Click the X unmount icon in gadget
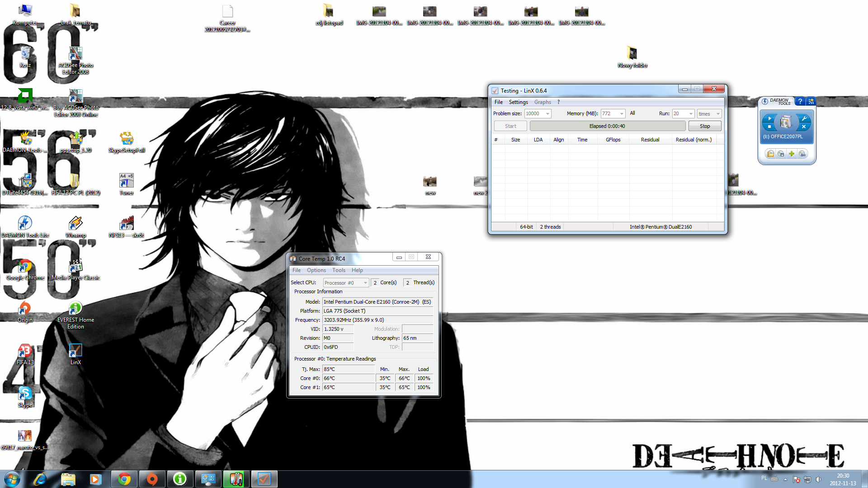 [804, 127]
